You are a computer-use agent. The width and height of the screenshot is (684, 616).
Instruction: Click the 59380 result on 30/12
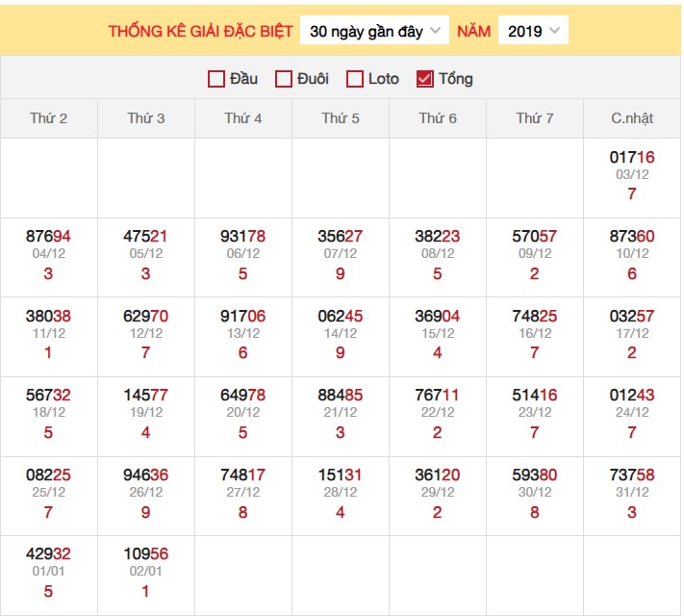pyautogui.click(x=535, y=475)
